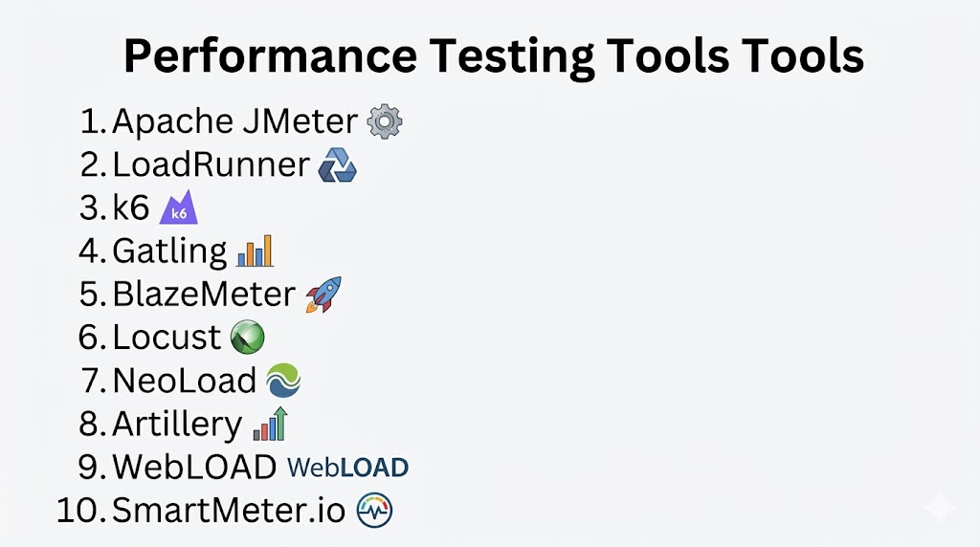Click the sparkle star in bottom corner
Image resolution: width=980 pixels, height=547 pixels.
point(940,507)
